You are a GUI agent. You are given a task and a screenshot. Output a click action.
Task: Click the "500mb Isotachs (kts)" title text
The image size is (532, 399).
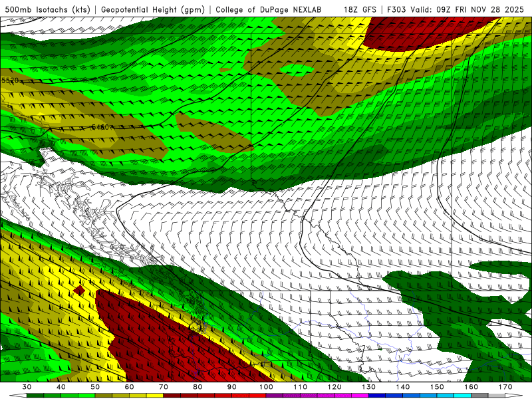47,9
